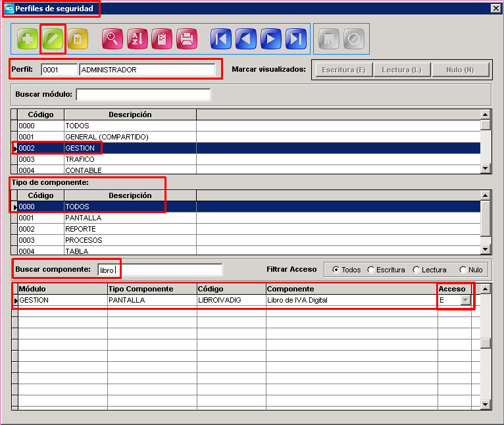Go to last record arrow
The height and width of the screenshot is (425, 504).
coord(296,39)
